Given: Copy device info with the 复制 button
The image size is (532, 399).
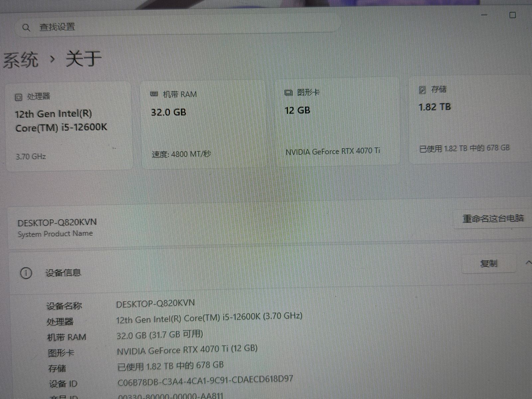Looking at the screenshot, I should 488,264.
